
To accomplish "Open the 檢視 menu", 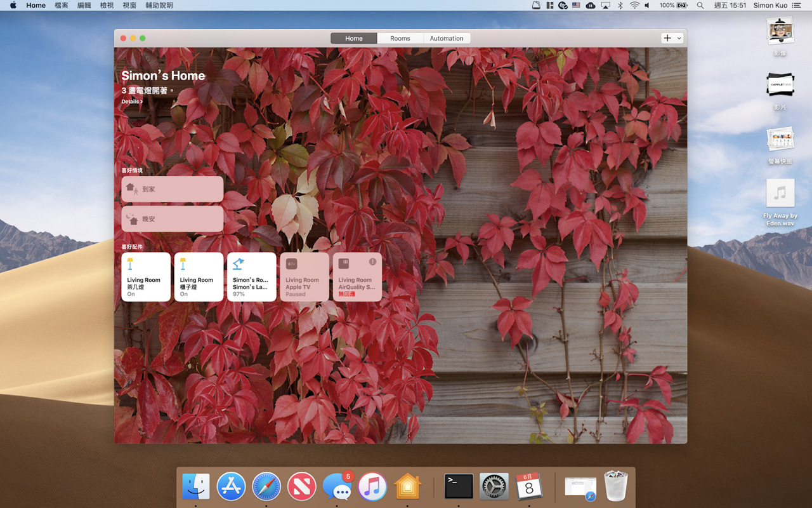I will (x=107, y=5).
